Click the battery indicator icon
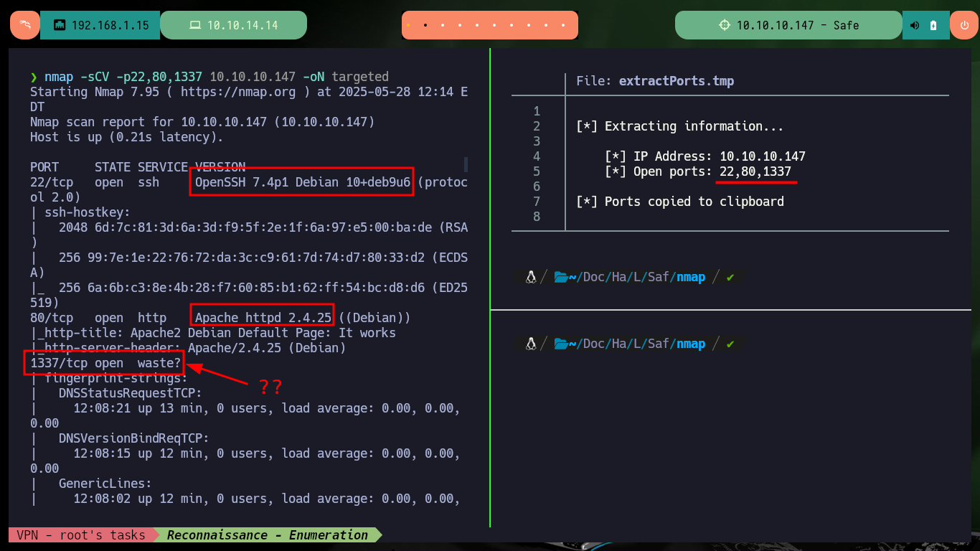Viewport: 980px width, 551px height. pyautogui.click(x=933, y=25)
